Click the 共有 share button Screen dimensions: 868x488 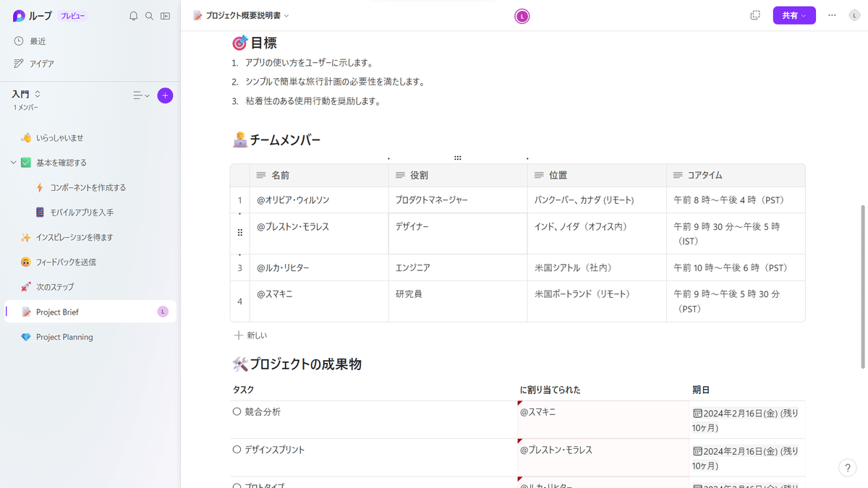coord(794,15)
